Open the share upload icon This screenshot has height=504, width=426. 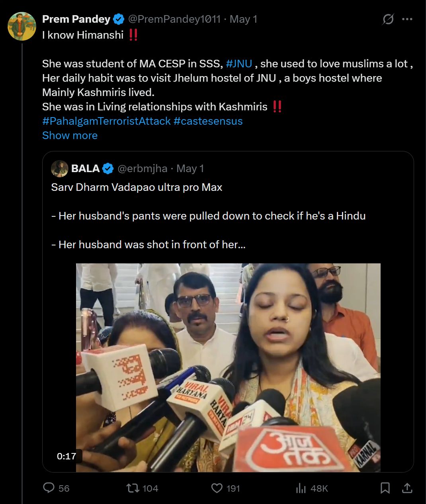tap(407, 488)
